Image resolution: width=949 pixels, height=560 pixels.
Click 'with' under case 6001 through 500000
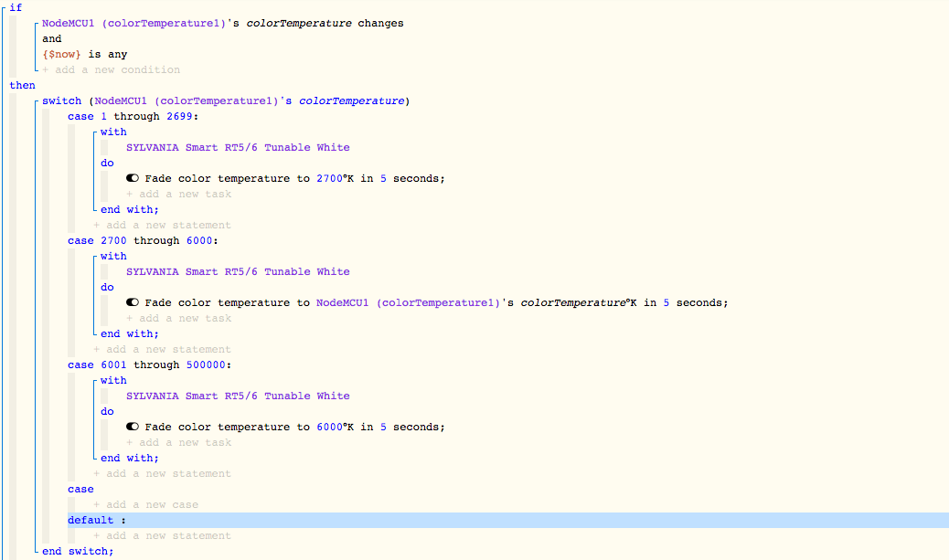point(113,380)
